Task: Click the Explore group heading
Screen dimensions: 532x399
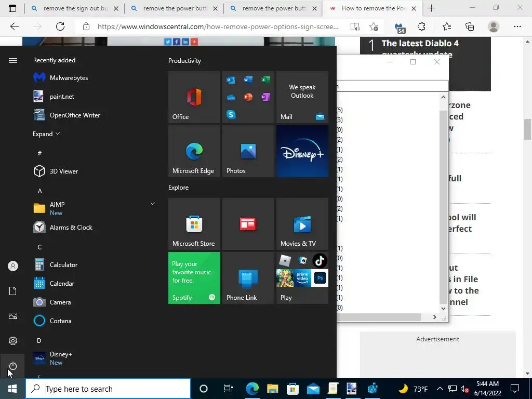Action: pyautogui.click(x=179, y=187)
